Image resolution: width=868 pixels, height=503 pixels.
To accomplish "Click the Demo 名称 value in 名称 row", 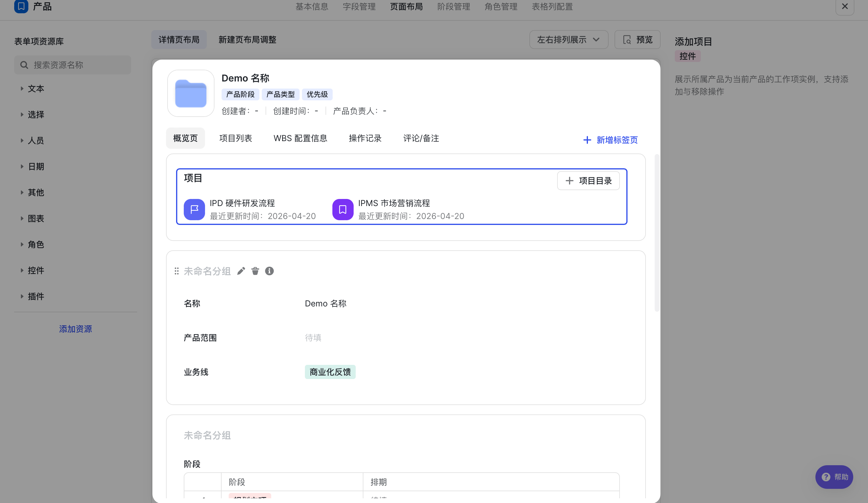I will click(x=326, y=303).
